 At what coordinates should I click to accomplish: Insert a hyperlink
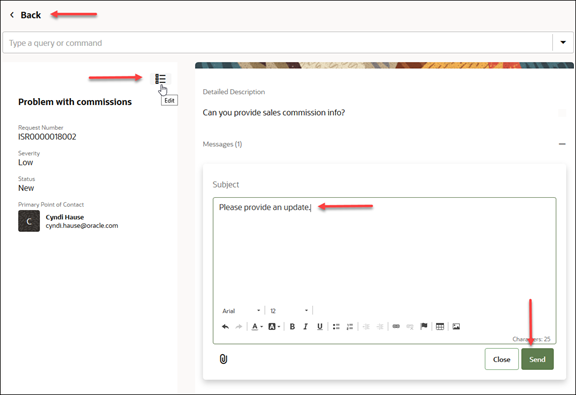coord(396,327)
